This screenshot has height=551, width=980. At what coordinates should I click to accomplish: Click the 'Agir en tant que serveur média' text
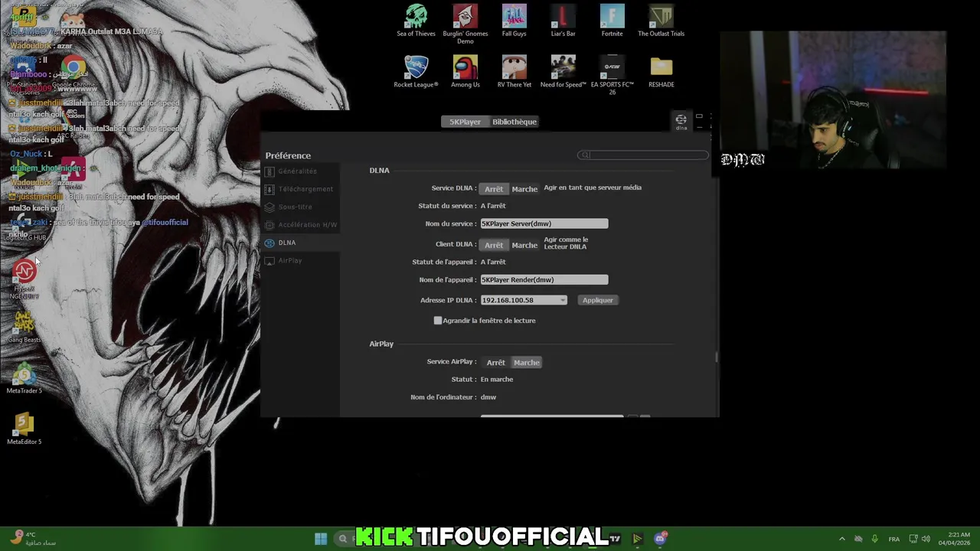click(593, 187)
